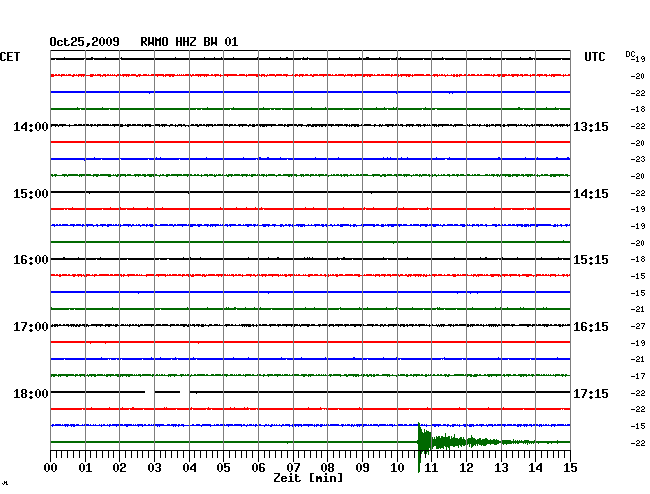The image size is (650, 494).
Task: Click the DC value "-27"
Action: pyautogui.click(x=638, y=327)
